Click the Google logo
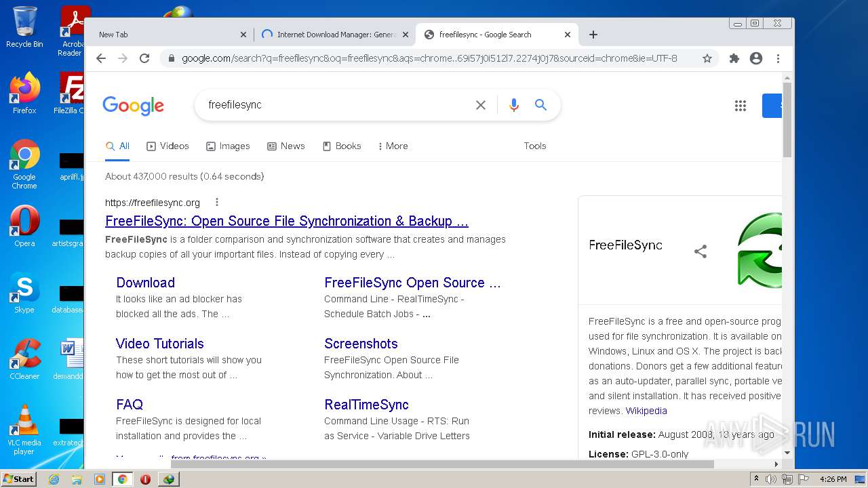This screenshot has width=868, height=488. (x=133, y=106)
